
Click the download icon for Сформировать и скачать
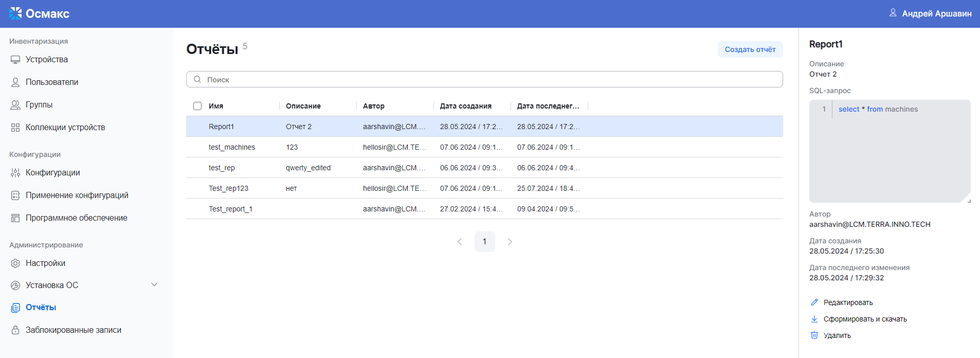[814, 319]
